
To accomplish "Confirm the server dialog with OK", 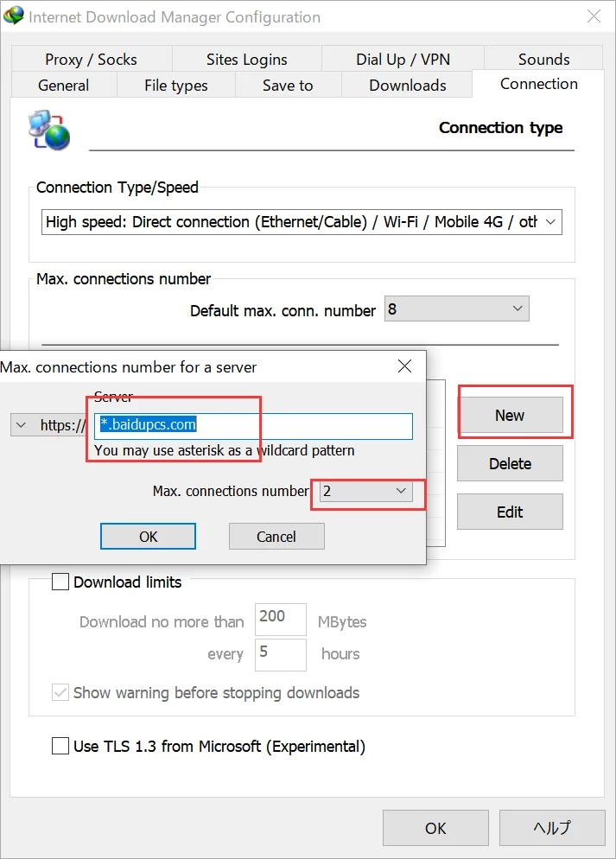I will [x=148, y=537].
